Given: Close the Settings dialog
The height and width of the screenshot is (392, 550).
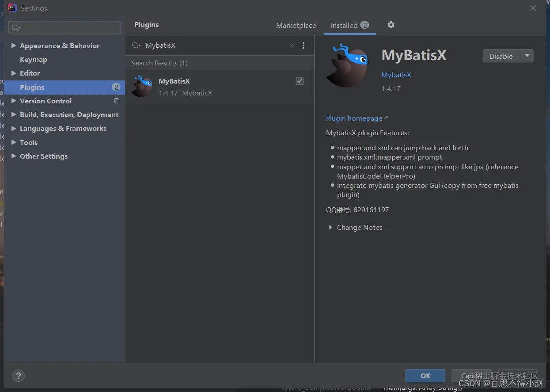Looking at the screenshot, I should (x=533, y=8).
